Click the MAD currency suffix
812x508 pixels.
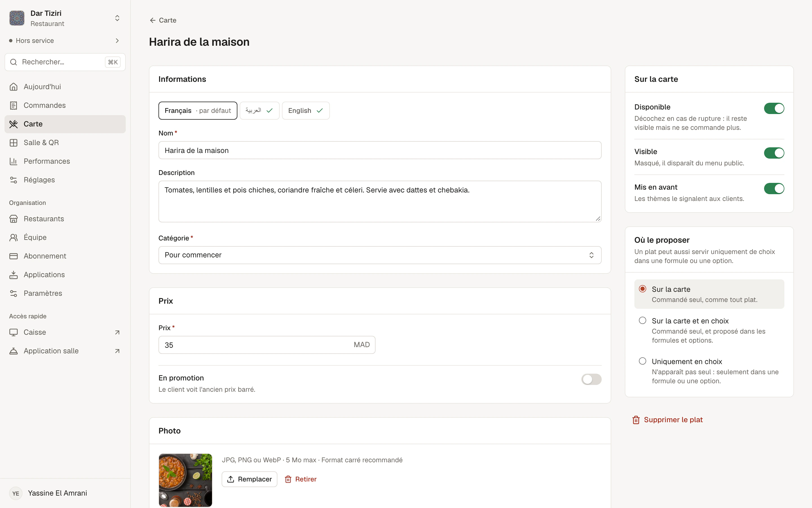coord(361,345)
